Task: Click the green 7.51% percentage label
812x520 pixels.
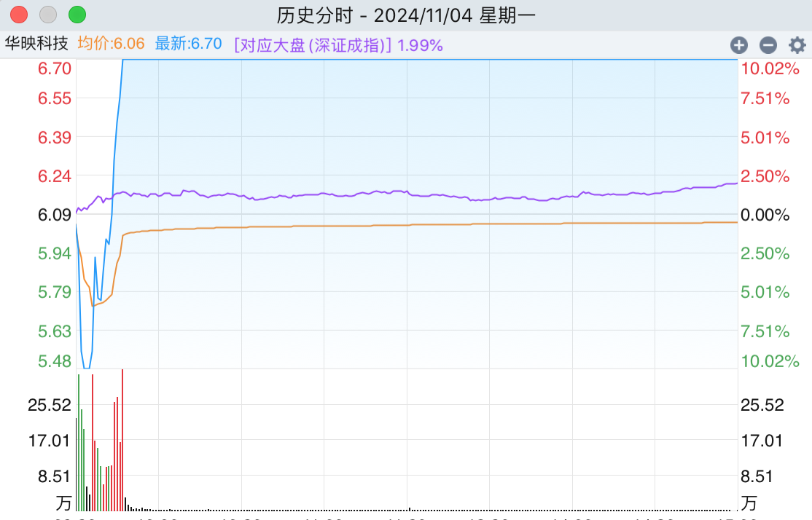Action: (x=765, y=331)
